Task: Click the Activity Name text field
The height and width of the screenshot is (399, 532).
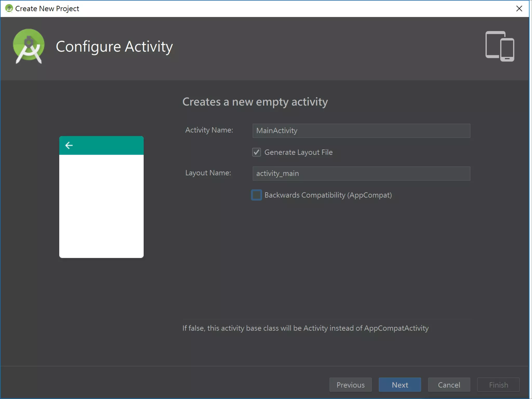Action: pyautogui.click(x=361, y=131)
